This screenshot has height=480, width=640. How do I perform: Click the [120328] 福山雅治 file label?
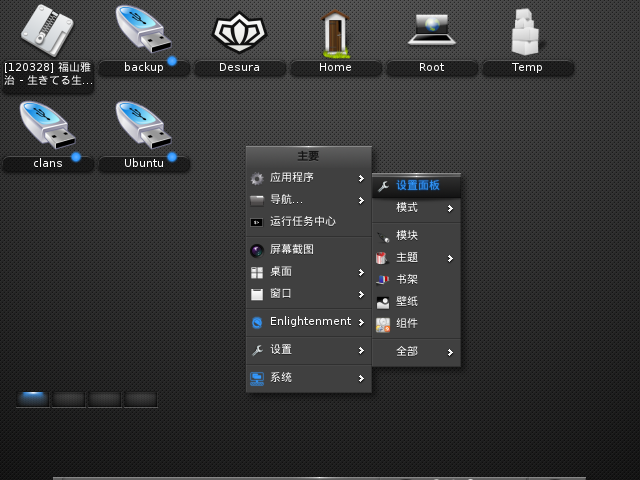48,74
